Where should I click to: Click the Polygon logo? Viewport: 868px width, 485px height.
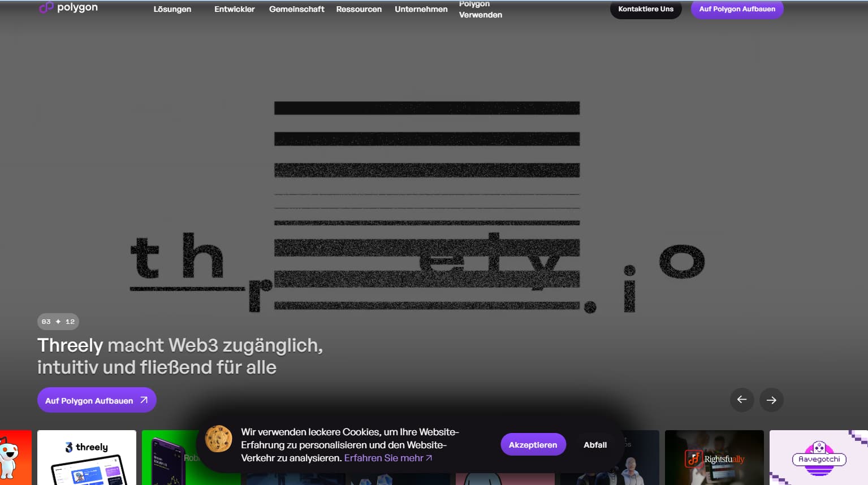click(x=68, y=7)
